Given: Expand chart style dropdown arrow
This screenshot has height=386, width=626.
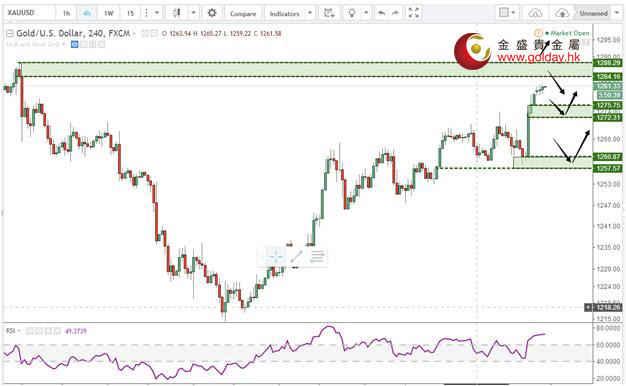Looking at the screenshot, I should point(194,13).
